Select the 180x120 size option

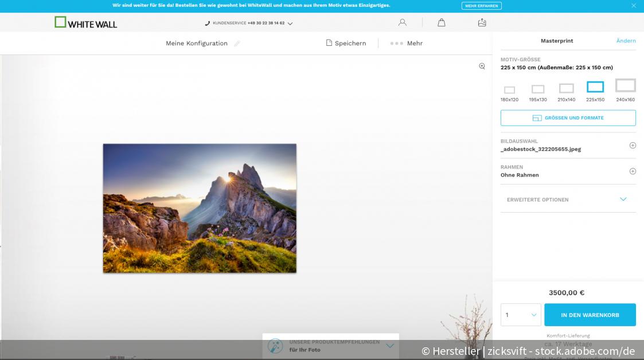[x=509, y=90]
